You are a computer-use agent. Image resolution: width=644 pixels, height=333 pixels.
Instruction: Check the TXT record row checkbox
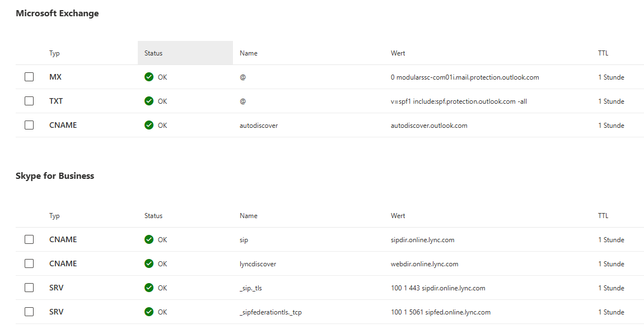tap(29, 101)
